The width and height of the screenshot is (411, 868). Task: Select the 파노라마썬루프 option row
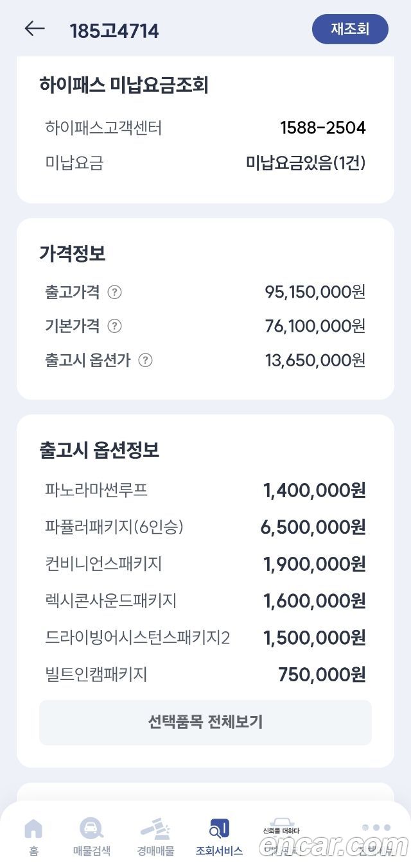click(205, 491)
